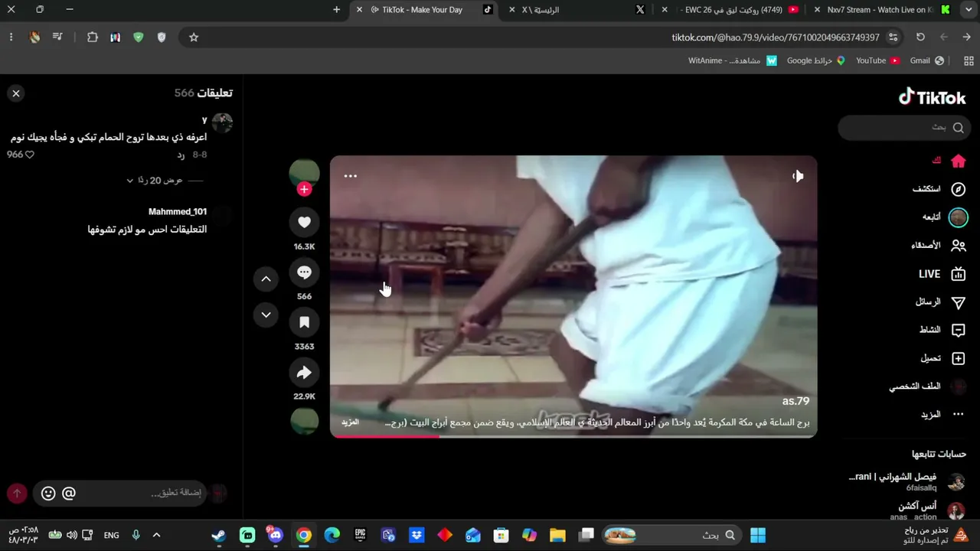980x551 pixels.
Task: Open the video options three-dot menu
Action: [x=350, y=176]
